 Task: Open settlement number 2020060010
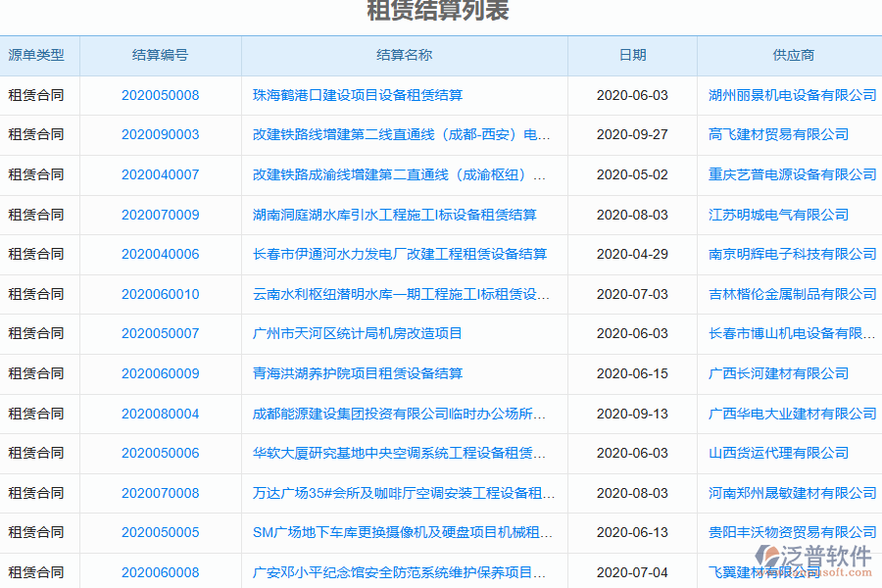(162, 294)
